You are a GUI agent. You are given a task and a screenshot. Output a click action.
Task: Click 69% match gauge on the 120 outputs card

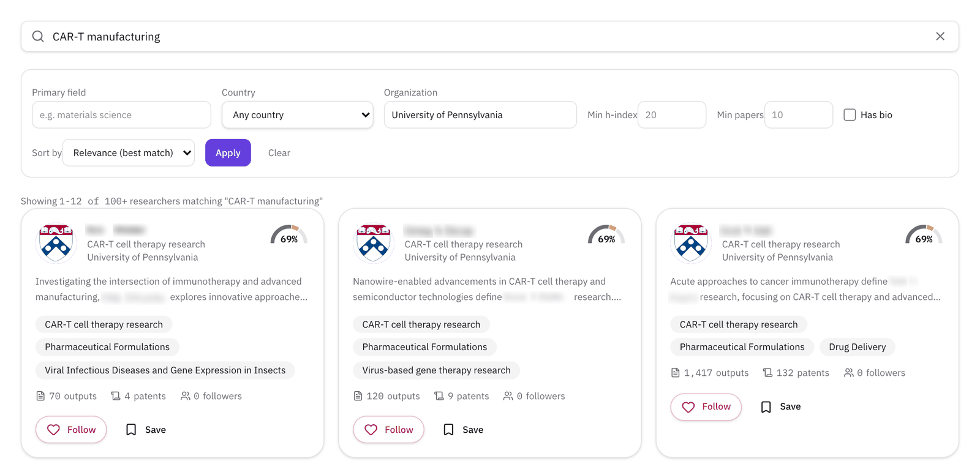click(606, 235)
